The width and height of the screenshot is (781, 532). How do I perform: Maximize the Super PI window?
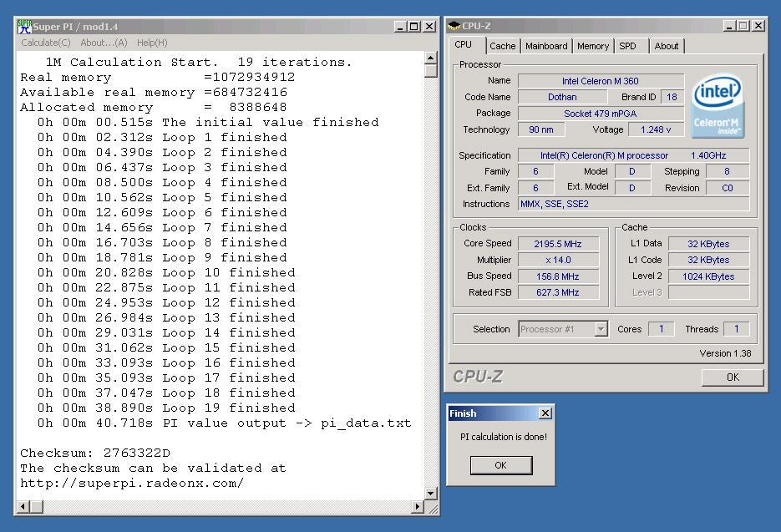[413, 27]
